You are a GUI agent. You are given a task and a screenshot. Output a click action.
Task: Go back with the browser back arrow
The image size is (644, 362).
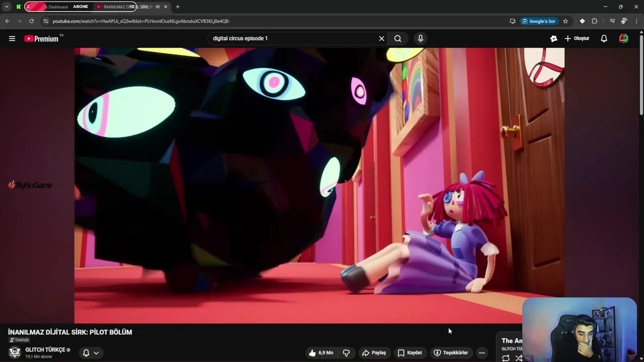point(7,21)
